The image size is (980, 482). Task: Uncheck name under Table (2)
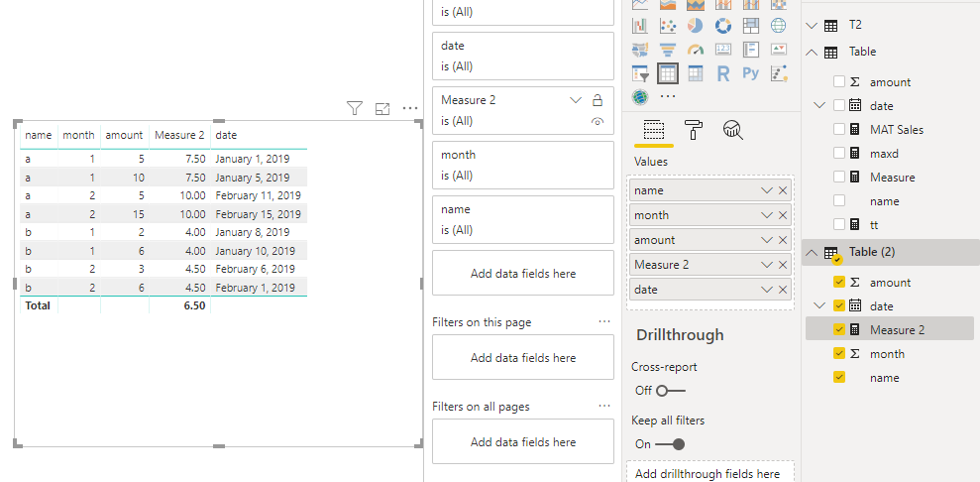click(x=839, y=378)
